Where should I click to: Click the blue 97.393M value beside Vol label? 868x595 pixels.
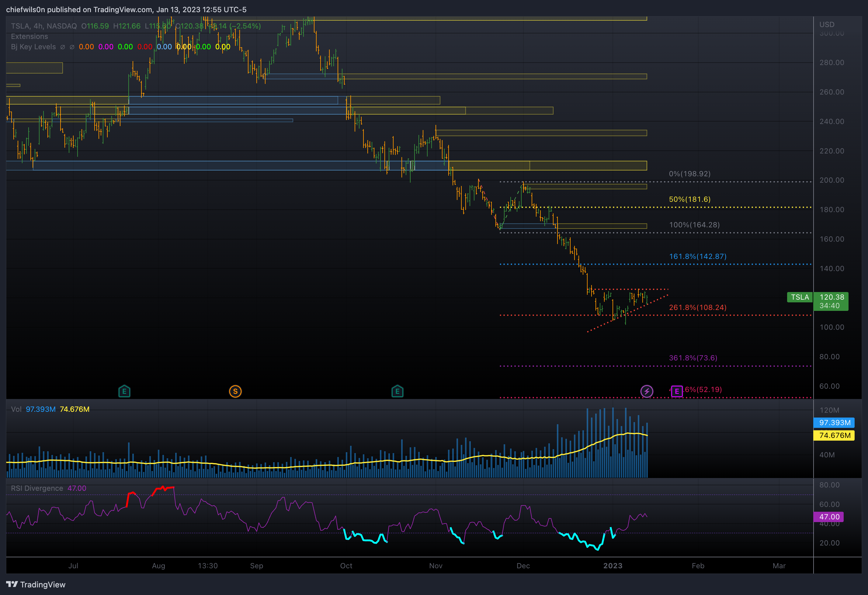pos(40,409)
